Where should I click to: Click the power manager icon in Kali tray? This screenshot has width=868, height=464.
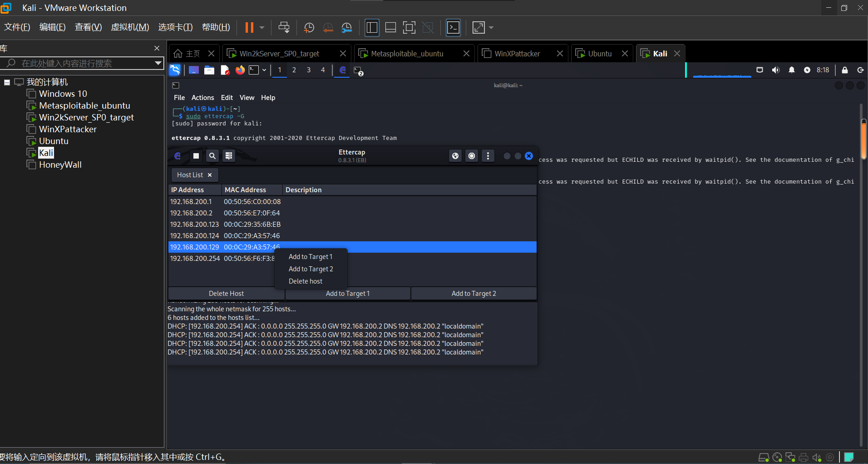click(x=807, y=70)
